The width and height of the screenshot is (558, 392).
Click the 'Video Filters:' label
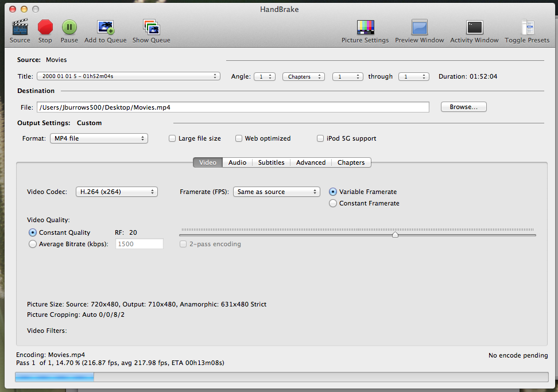coord(47,331)
